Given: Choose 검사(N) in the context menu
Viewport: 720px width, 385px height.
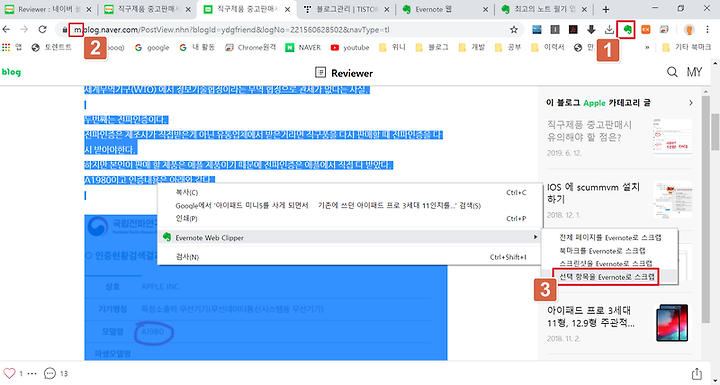Looking at the screenshot, I should 350,257.
